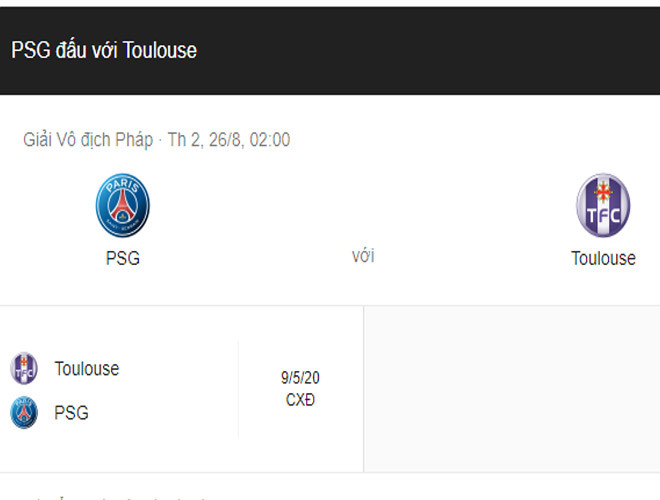This screenshot has height=500, width=660.
Task: Select small Toulouse crest in fixture row
Action: [x=24, y=368]
